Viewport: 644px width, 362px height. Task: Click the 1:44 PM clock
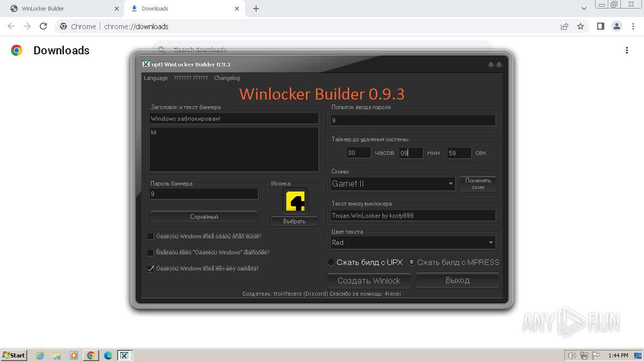tap(618, 355)
